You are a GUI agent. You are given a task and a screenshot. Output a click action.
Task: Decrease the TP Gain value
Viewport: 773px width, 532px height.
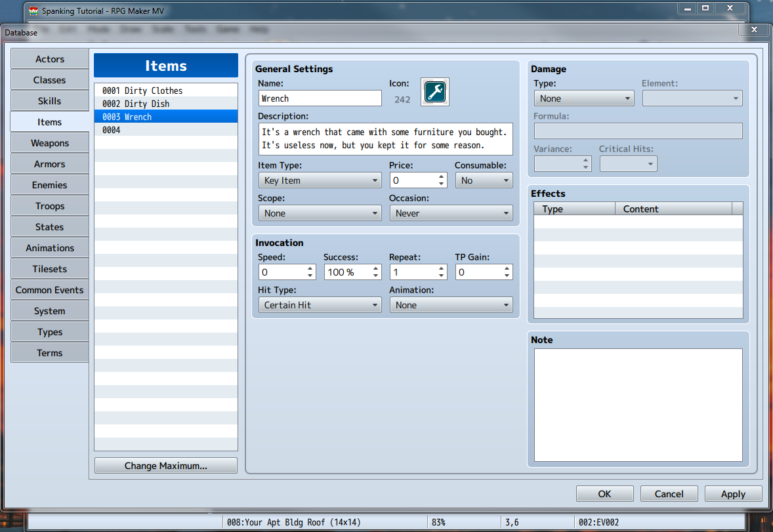(507, 276)
